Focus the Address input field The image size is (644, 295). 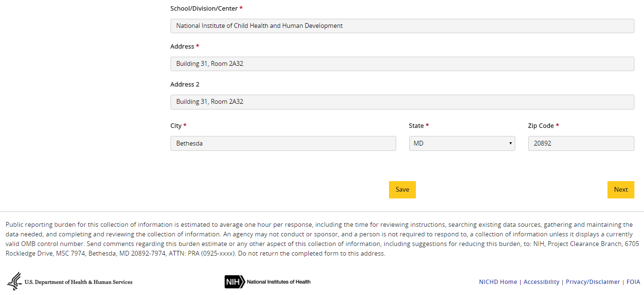402,64
